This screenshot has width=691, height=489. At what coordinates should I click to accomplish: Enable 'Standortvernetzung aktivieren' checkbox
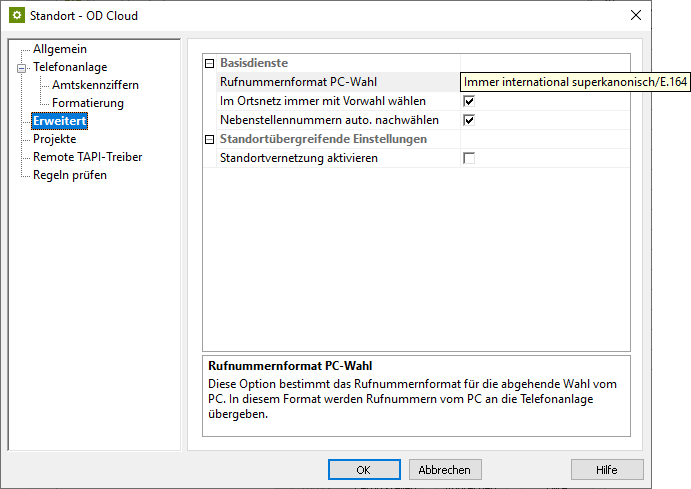coord(468,158)
